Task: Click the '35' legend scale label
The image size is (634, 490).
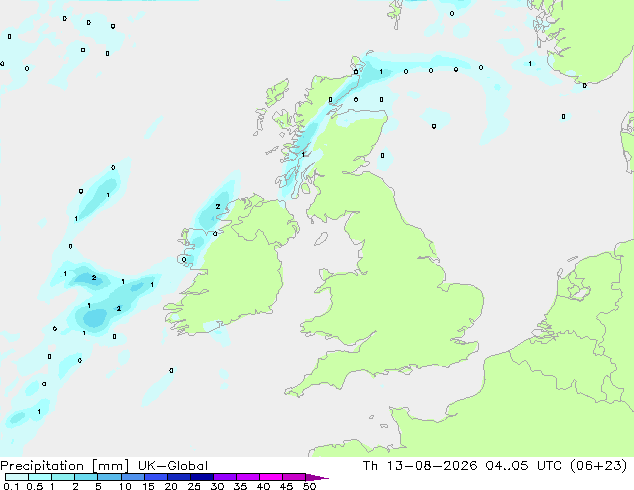Action: [240, 486]
